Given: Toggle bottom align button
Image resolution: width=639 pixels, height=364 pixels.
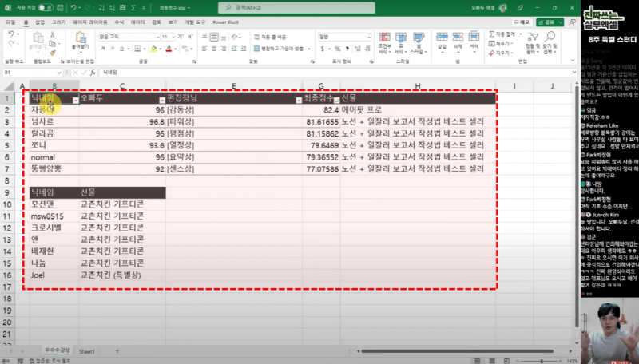Looking at the screenshot, I should point(224,37).
